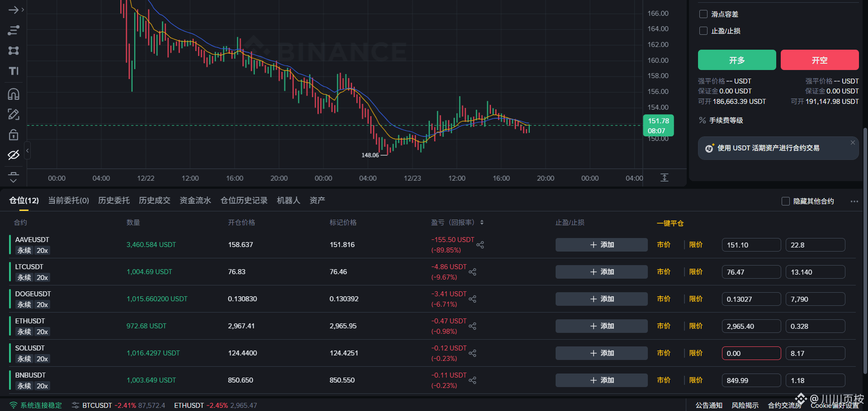868x411 pixels.
Task: Enable the 滑点容差 checkbox
Action: coord(703,14)
